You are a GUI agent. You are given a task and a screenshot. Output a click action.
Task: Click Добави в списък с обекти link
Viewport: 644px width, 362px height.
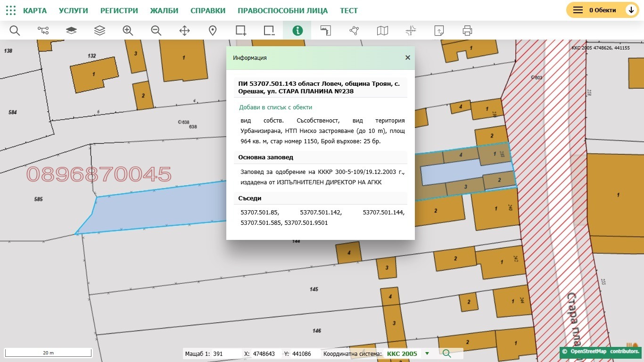click(275, 107)
